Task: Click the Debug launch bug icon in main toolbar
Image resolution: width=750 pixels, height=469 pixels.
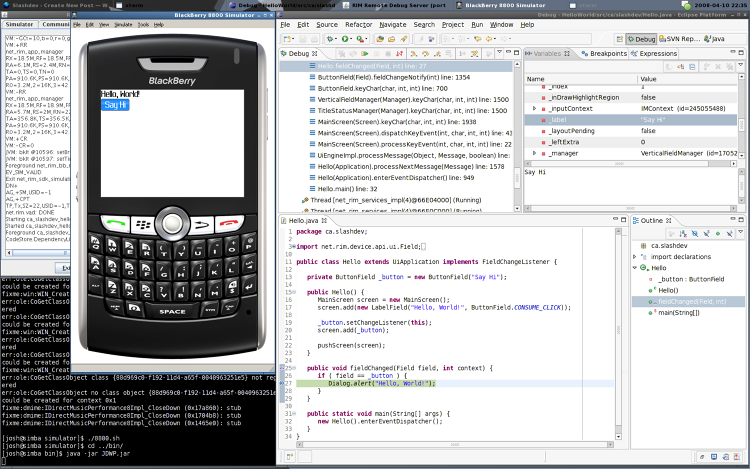Action: (x=330, y=39)
